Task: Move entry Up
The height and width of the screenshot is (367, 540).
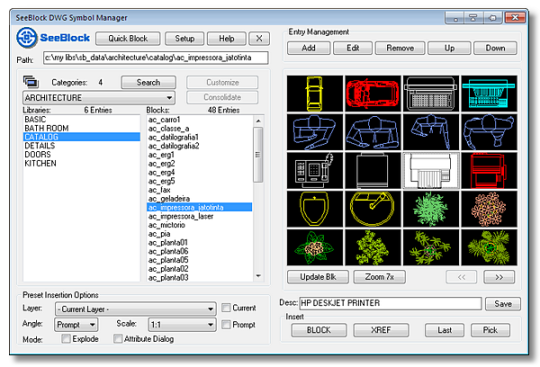Action: [x=449, y=48]
